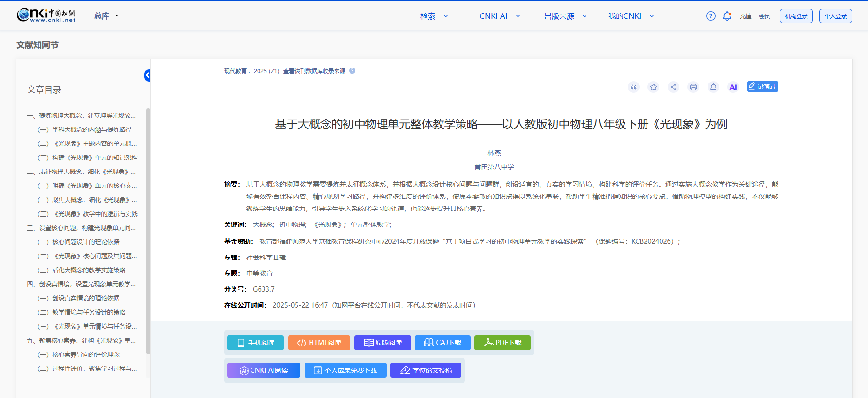
Task: Click the help question mark icon in header
Action: 710,16
